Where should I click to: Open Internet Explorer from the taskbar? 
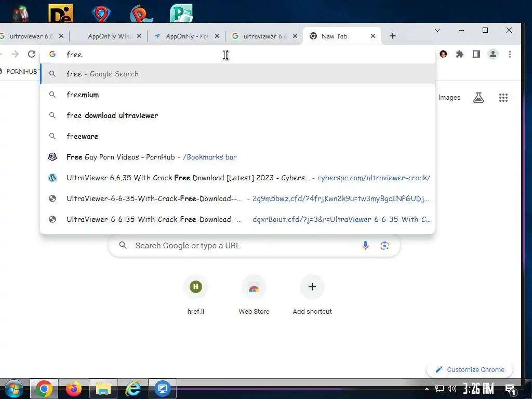click(x=133, y=389)
